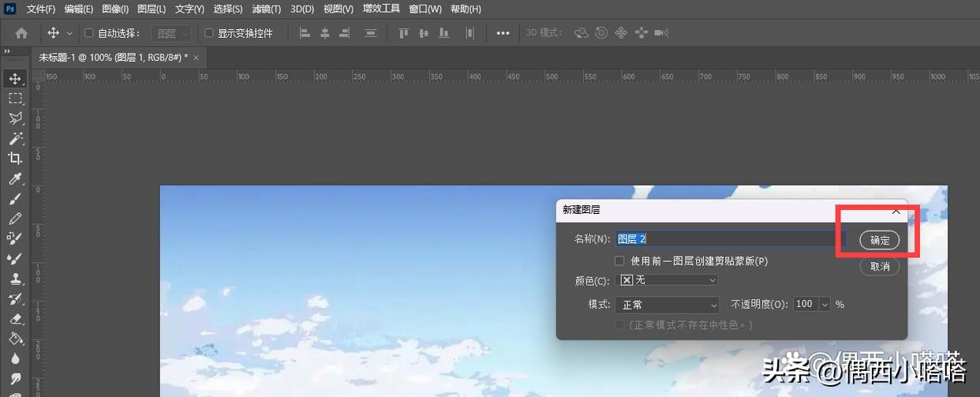Open the 不透明度 dropdown arrow
Viewport: 980px width, 397px height.
pyautogui.click(x=825, y=305)
